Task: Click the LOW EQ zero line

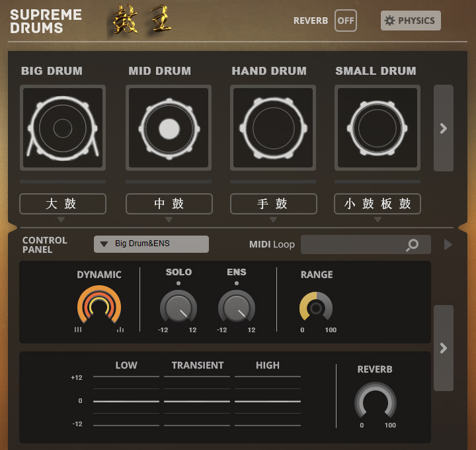Action: click(126, 402)
